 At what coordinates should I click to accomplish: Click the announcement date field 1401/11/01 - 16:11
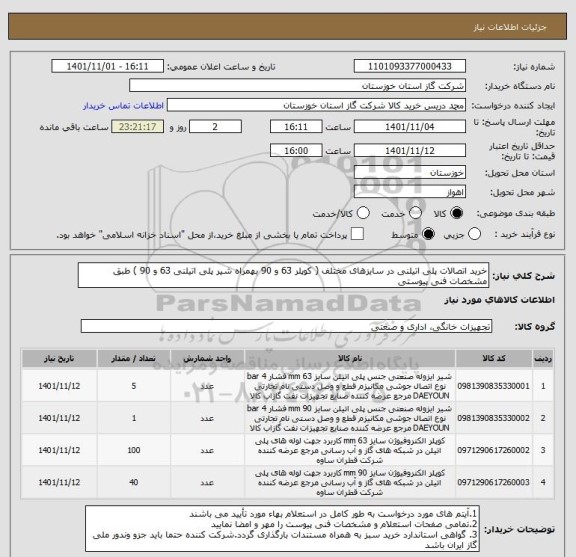pos(107,67)
